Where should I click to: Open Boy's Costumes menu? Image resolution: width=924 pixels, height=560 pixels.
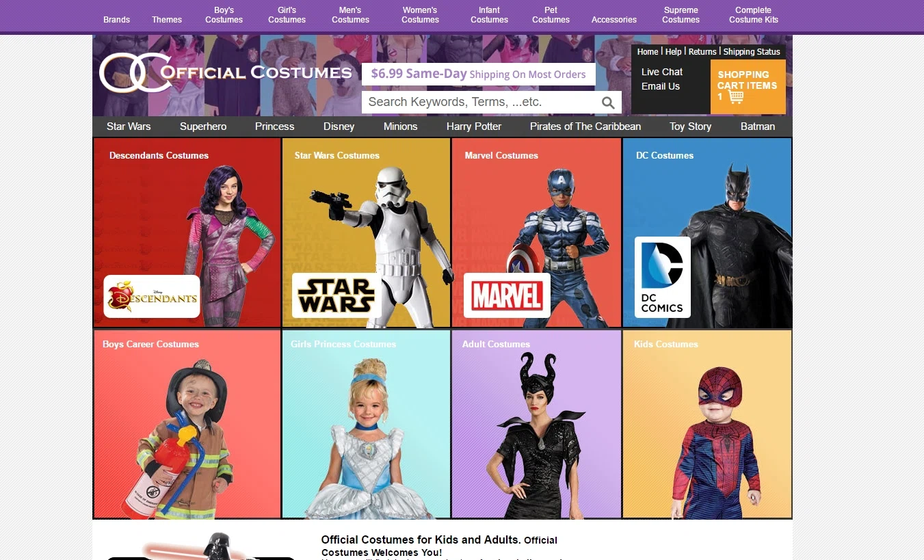click(224, 15)
